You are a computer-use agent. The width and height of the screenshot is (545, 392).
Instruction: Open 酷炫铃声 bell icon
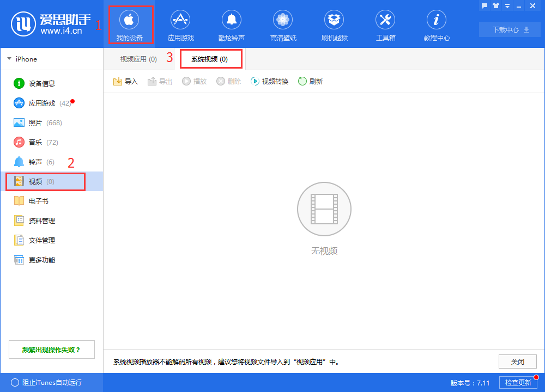pyautogui.click(x=232, y=25)
